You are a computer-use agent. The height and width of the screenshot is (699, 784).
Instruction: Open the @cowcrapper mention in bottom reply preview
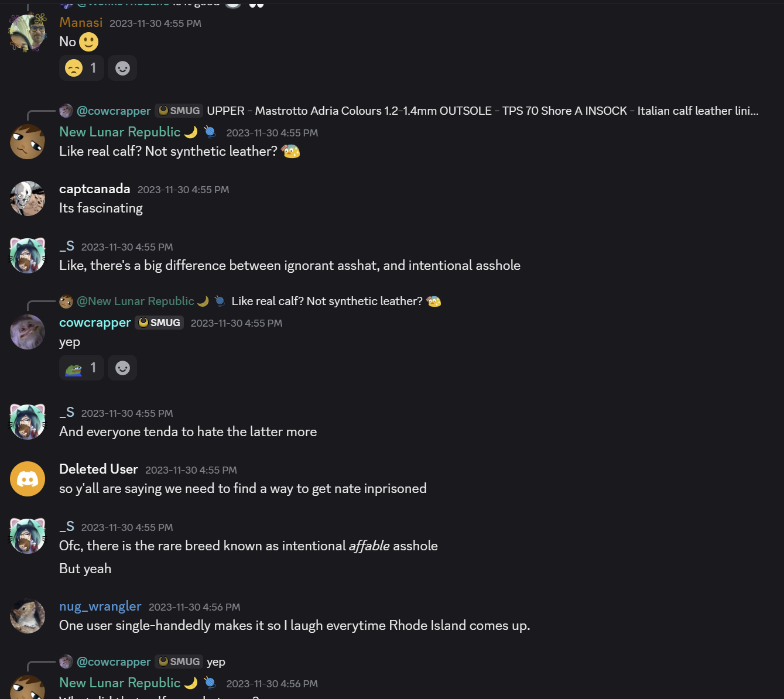coord(114,662)
